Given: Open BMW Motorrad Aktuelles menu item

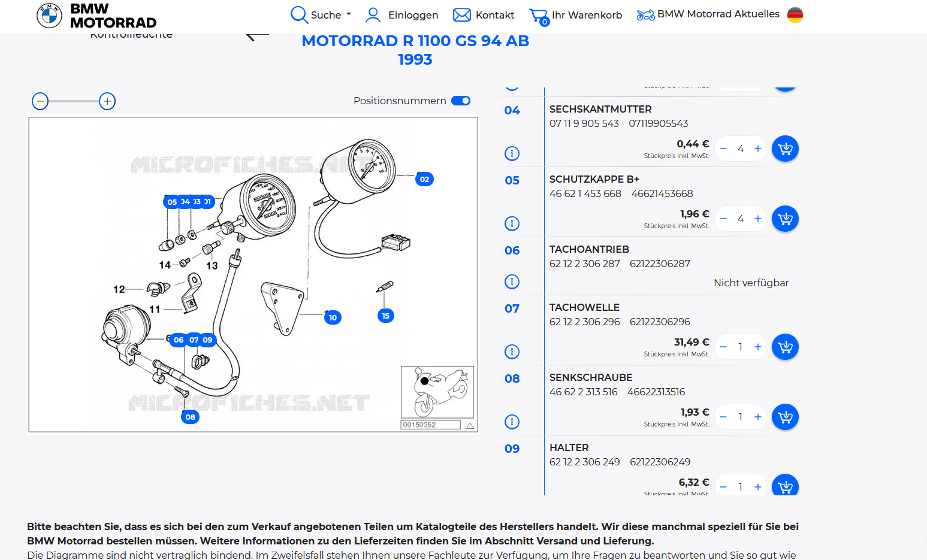Looking at the screenshot, I should [x=718, y=14].
